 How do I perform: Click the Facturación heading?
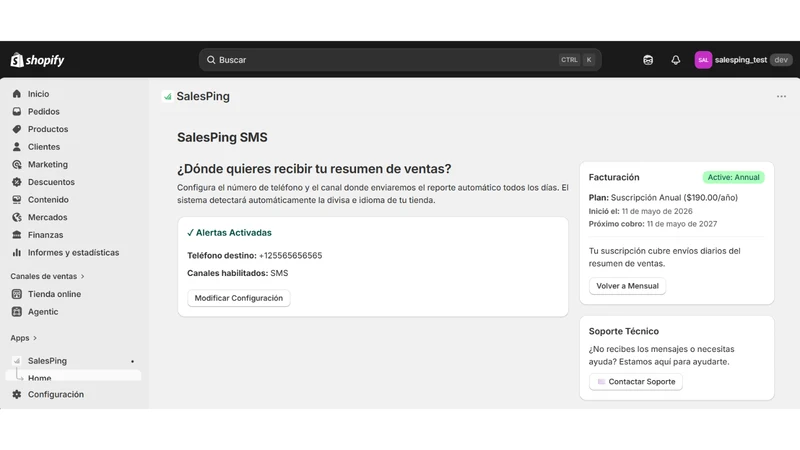point(614,177)
